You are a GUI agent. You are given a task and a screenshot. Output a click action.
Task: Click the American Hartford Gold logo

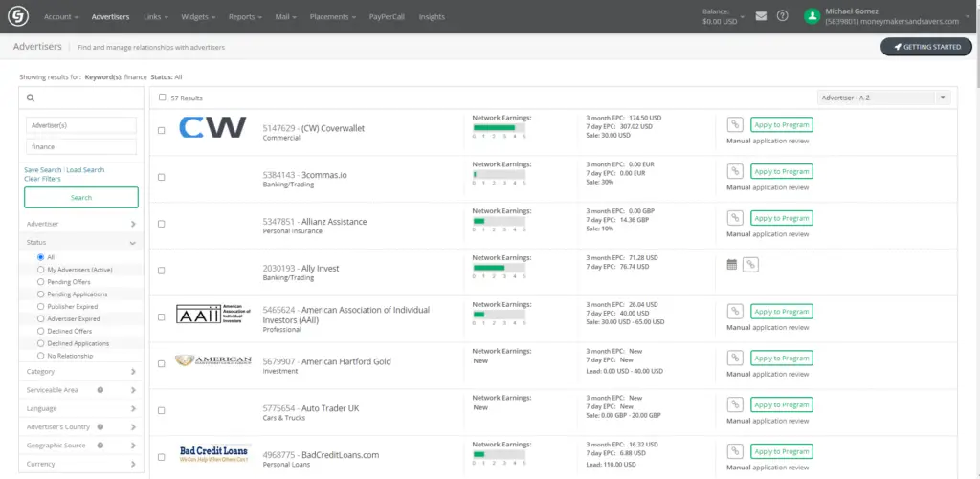coord(212,360)
